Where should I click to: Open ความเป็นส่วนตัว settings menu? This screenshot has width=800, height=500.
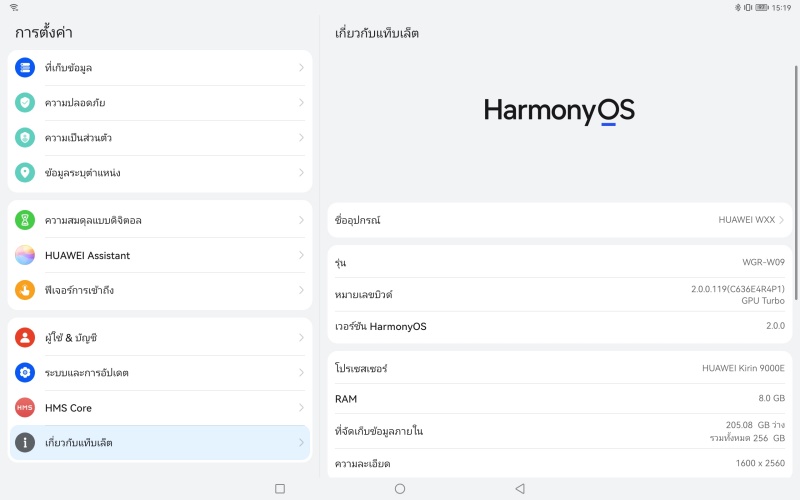pos(160,138)
